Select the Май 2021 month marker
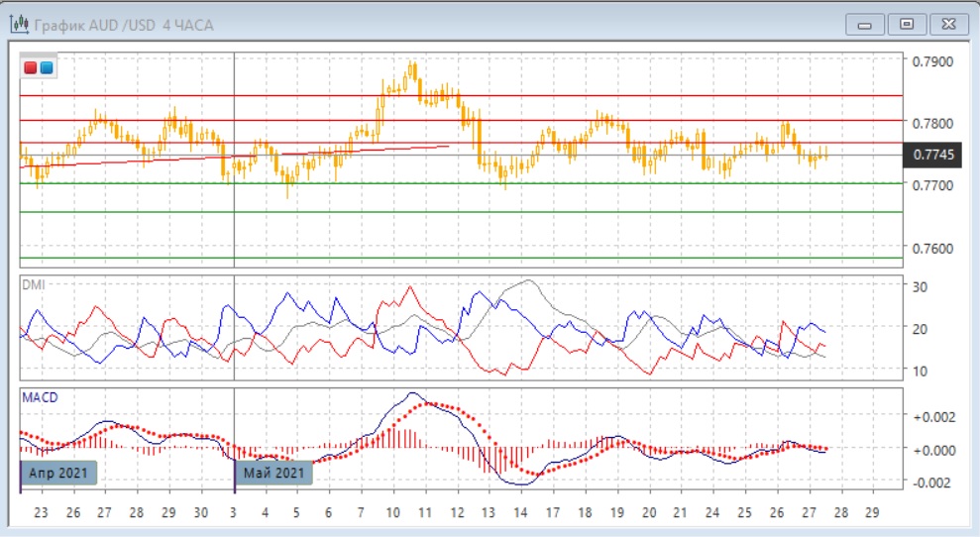980x537 pixels. pos(273,473)
